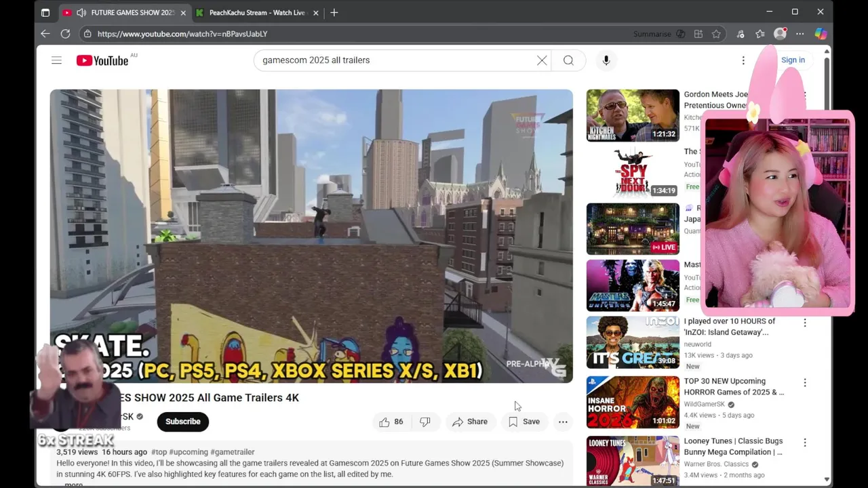Save the video to a playlist
This screenshot has height=488, width=868.
click(x=524, y=422)
